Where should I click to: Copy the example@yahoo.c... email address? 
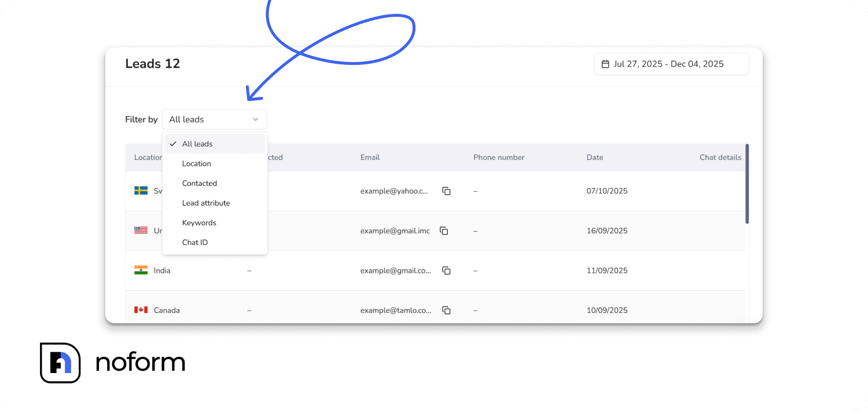(446, 191)
